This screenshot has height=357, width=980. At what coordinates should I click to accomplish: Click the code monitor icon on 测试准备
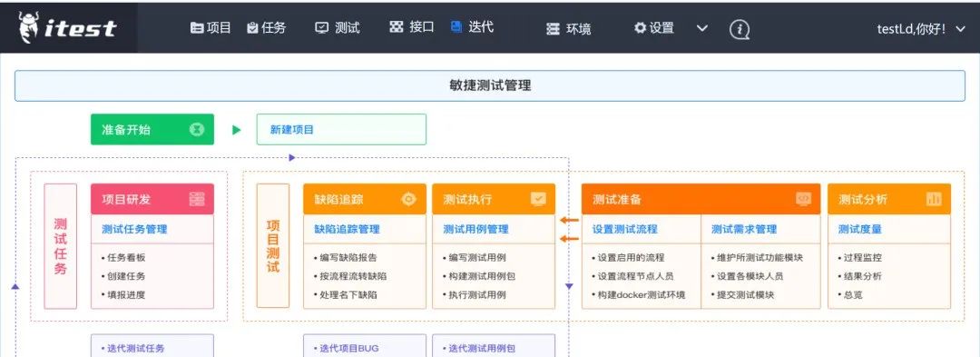(803, 200)
